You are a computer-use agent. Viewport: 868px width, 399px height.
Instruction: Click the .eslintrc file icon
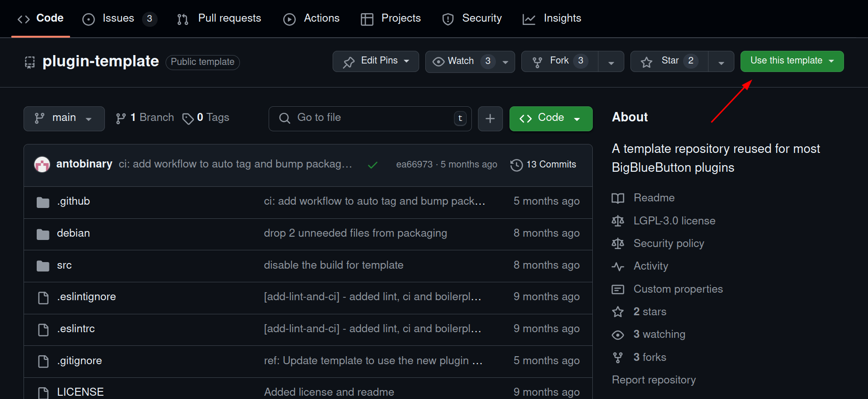43,330
